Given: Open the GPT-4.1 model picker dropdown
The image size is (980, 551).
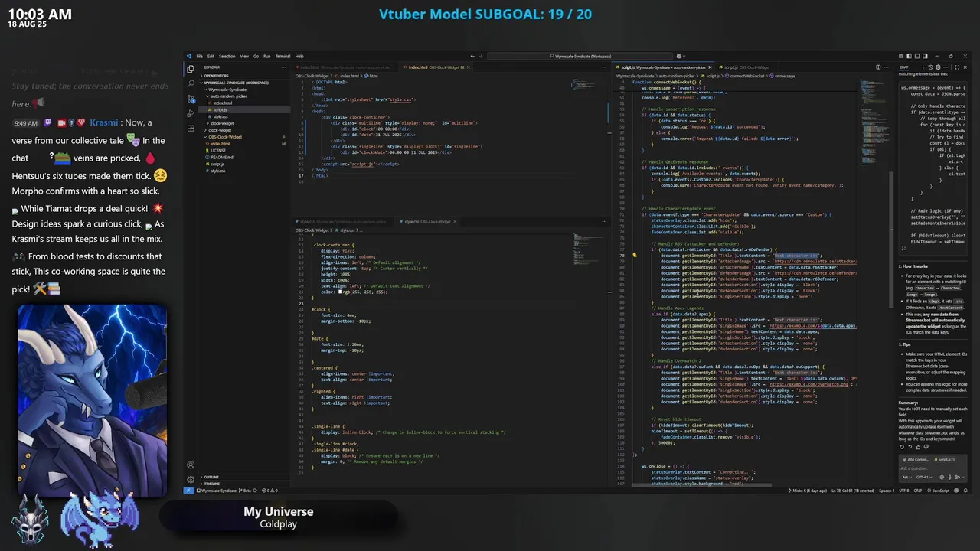Looking at the screenshot, I should [x=925, y=478].
